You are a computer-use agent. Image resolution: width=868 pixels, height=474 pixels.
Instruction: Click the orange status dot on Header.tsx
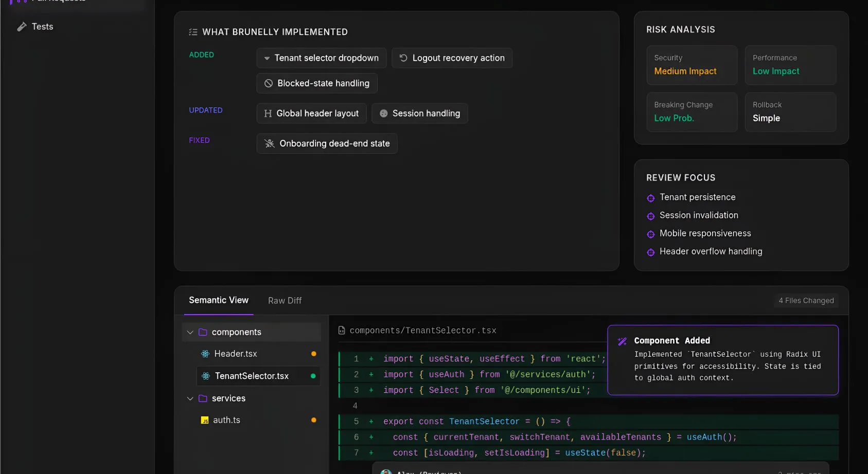pos(313,354)
